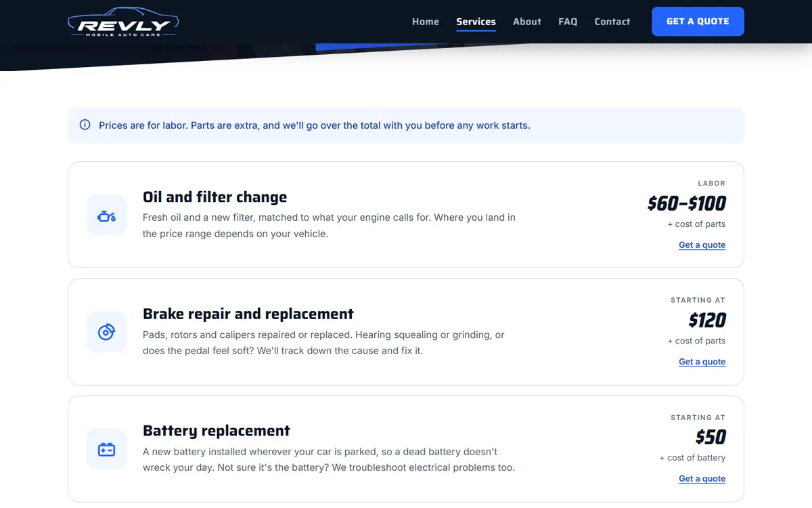Click the Revly Mobile Auto Care logo
Screen dimensions: 812x508
tap(123, 22)
